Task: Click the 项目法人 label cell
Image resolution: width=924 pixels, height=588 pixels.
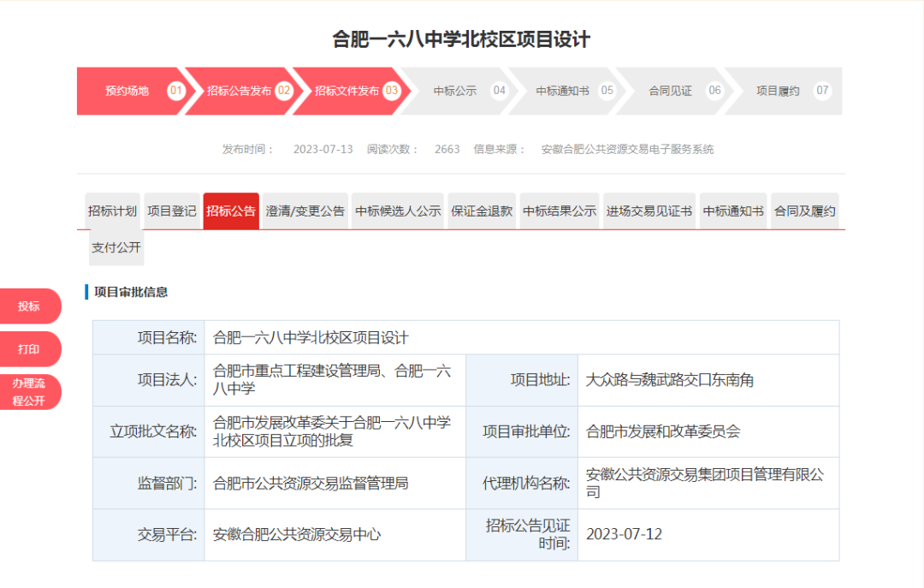Action: (x=149, y=380)
